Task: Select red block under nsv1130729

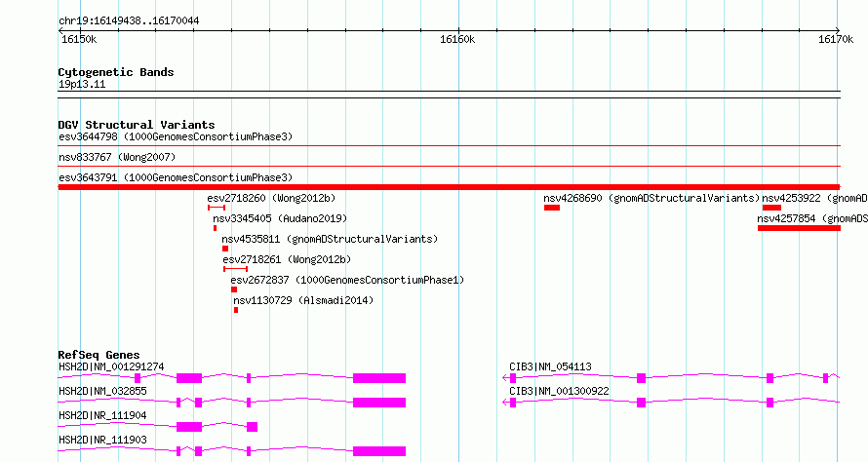Action: coord(236,310)
